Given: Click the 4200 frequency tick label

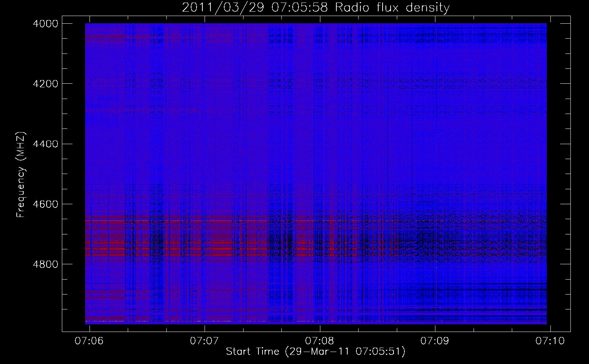Looking at the screenshot, I should pyautogui.click(x=46, y=83).
